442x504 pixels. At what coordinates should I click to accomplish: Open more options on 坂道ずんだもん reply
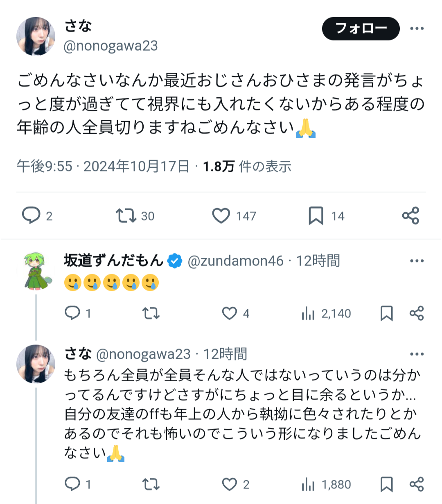pos(417,261)
